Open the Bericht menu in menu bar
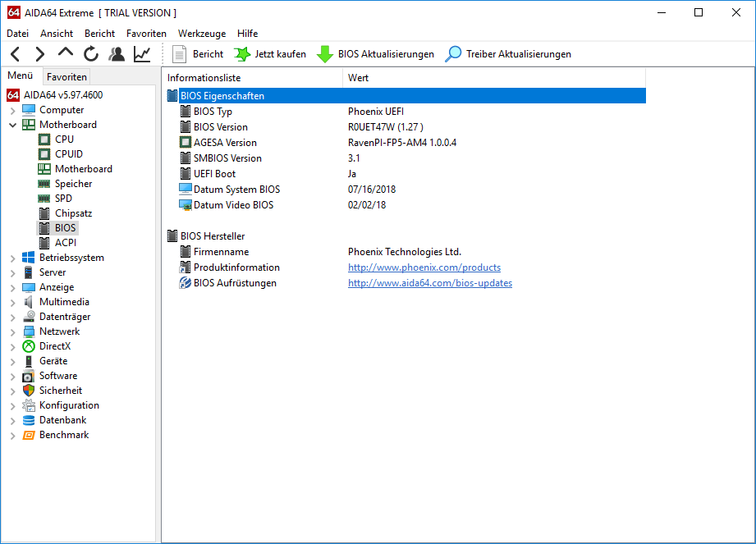This screenshot has width=756, height=544. 99,34
